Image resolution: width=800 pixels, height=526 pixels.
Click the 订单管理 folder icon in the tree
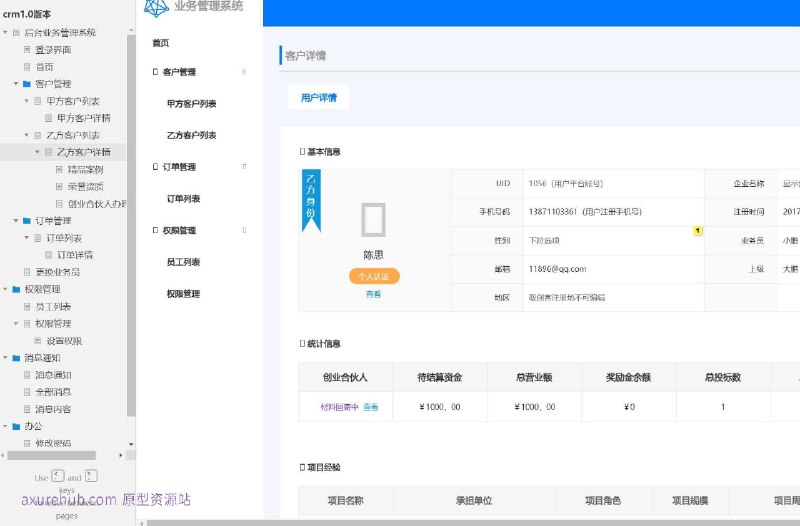pos(27,220)
